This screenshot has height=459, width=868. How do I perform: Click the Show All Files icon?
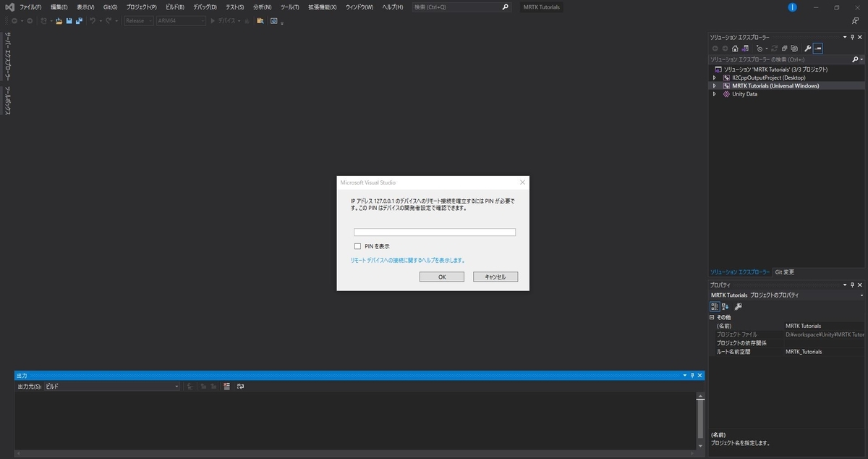[794, 49]
